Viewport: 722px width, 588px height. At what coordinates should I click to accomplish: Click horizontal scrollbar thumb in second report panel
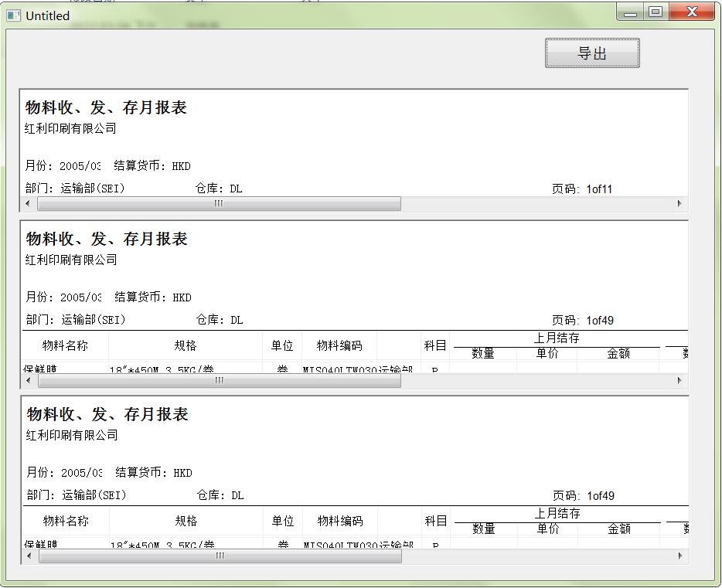point(220,380)
